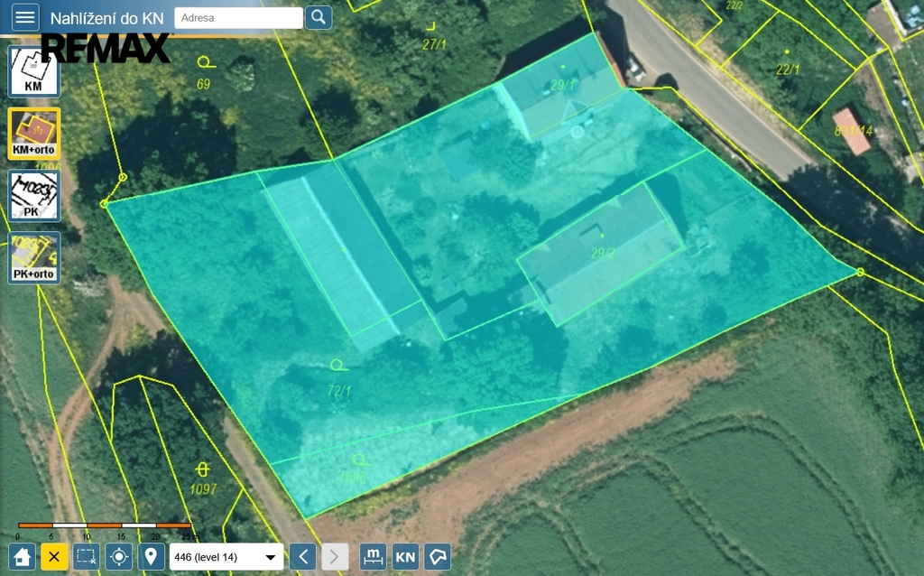Click the yellow X cancel selection button

53,556
